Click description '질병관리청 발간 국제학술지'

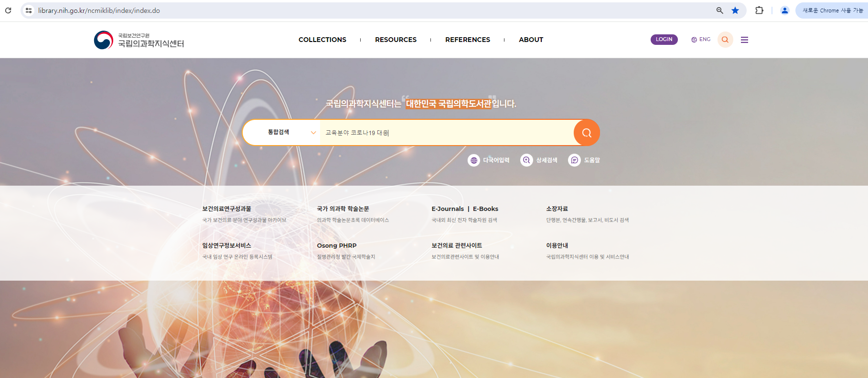[346, 257]
